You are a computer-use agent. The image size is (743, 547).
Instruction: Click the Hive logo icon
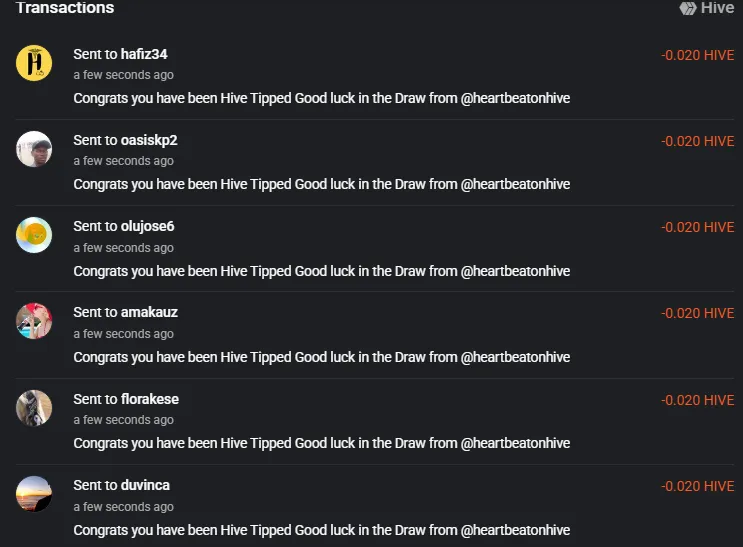(688, 8)
